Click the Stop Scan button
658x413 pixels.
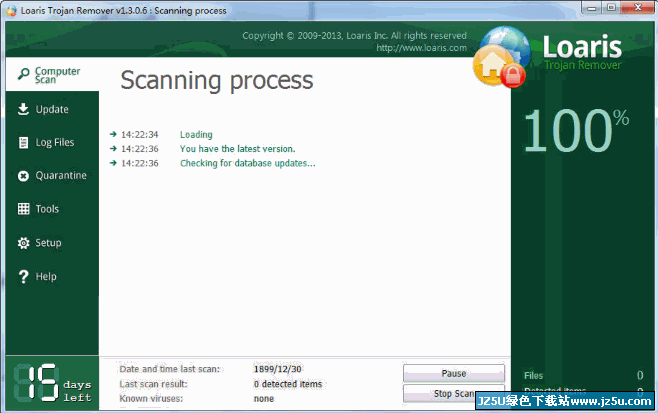pos(454,393)
